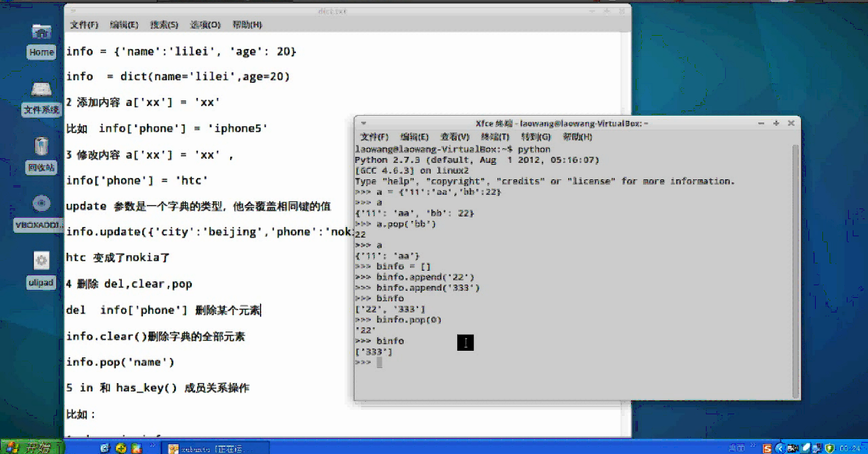The height and width of the screenshot is (454, 868).
Task: Open terminal 转到(G) menu
Action: coord(536,137)
